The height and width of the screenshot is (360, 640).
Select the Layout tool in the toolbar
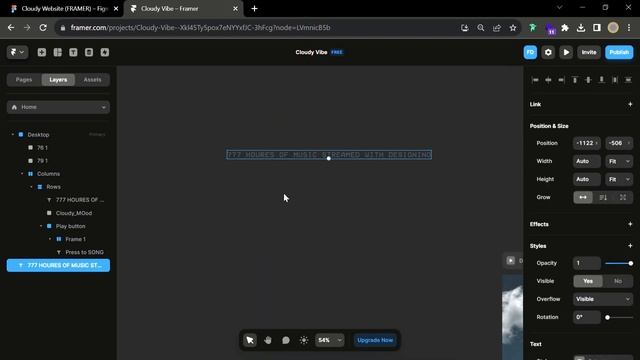pos(58,52)
